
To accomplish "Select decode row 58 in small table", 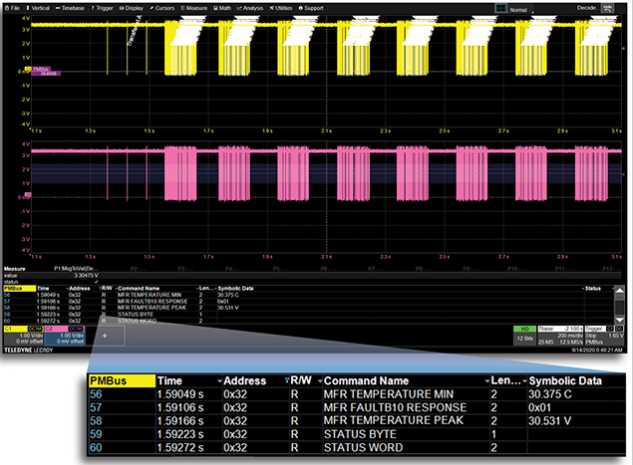I will (307, 308).
